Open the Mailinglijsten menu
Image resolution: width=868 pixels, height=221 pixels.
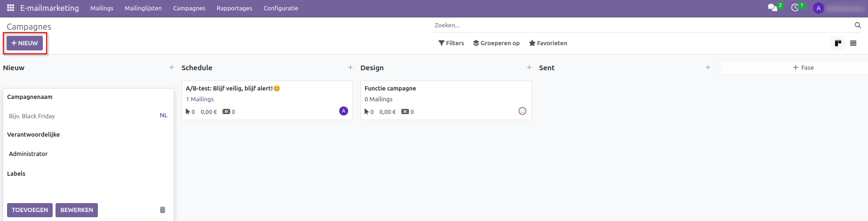pos(143,8)
